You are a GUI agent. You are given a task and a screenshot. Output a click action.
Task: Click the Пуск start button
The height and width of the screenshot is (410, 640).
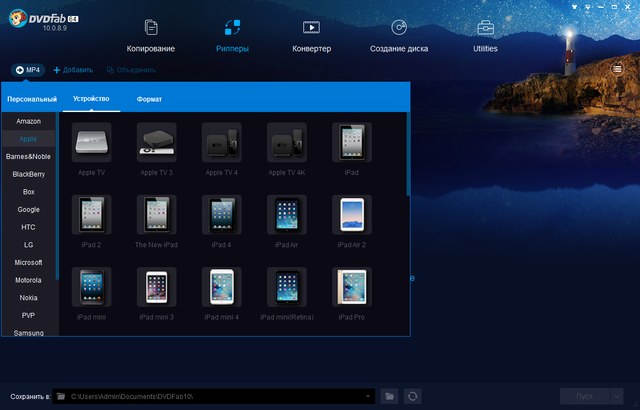[585, 396]
